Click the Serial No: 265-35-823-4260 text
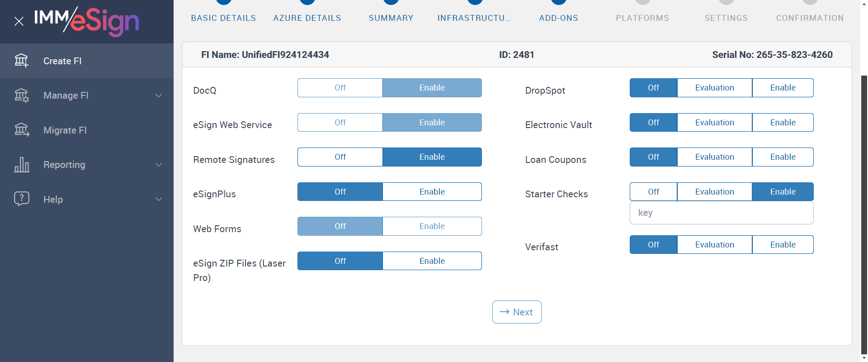 click(773, 55)
